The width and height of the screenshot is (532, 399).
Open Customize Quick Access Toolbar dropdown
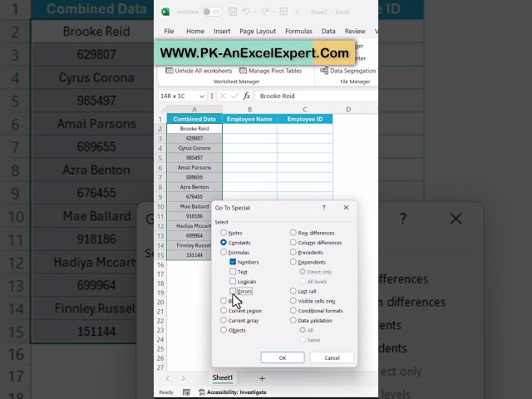tap(298, 12)
